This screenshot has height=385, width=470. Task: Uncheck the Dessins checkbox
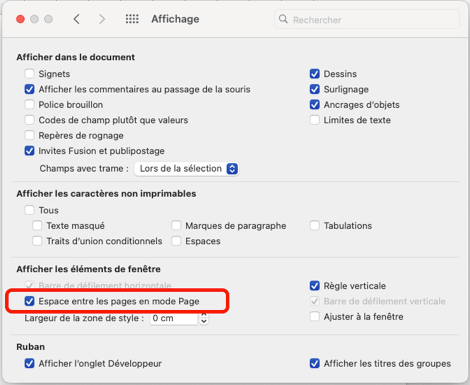click(x=315, y=74)
